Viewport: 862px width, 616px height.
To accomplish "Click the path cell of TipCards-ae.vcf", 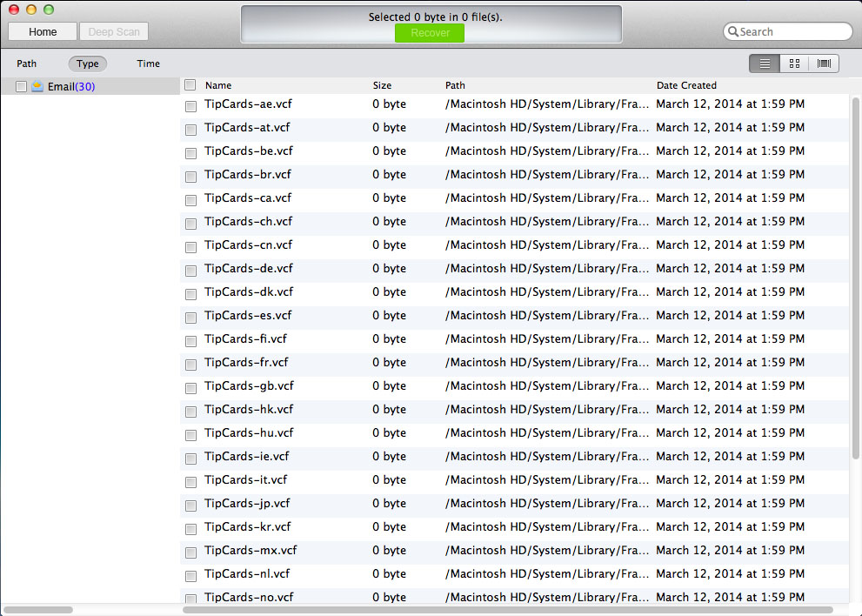I will tap(547, 104).
